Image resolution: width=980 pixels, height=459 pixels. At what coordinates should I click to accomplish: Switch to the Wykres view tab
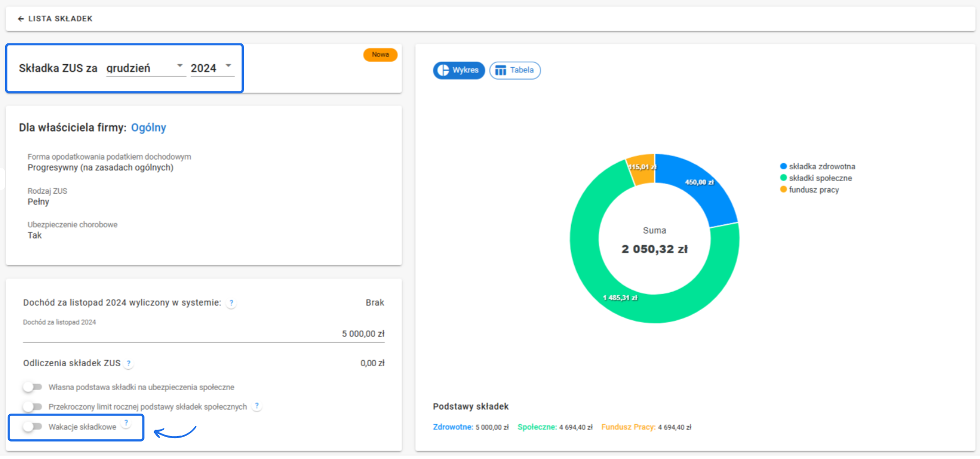click(459, 70)
